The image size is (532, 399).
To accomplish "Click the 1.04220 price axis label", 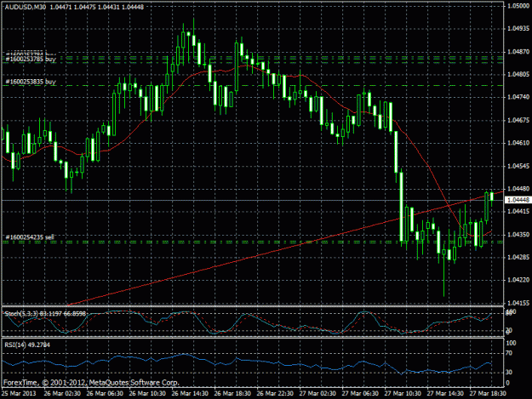I will (518, 280).
